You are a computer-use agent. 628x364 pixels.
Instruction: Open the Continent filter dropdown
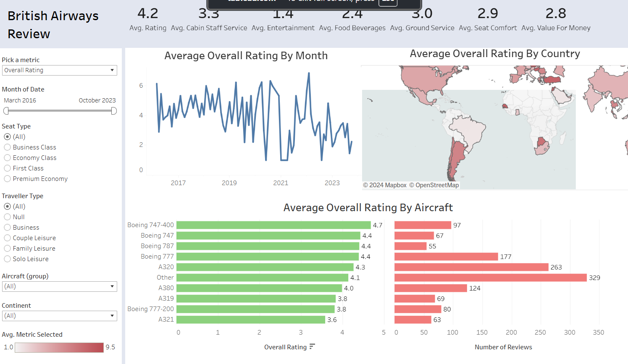pyautogui.click(x=59, y=316)
